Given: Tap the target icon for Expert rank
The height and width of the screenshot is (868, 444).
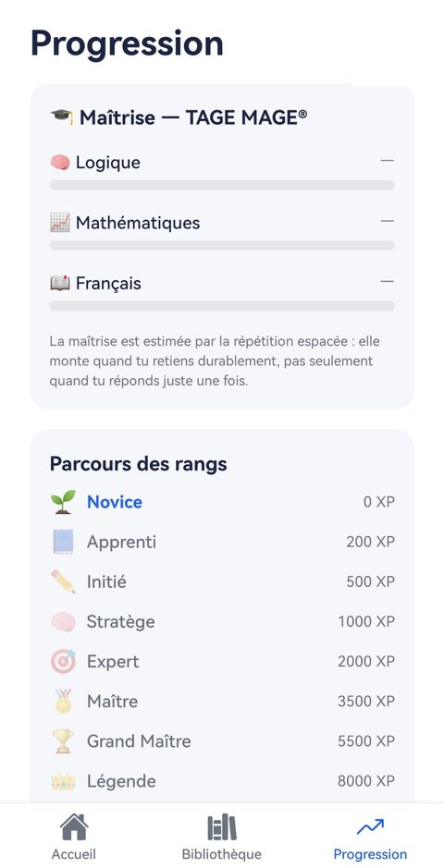Looking at the screenshot, I should [x=63, y=662].
